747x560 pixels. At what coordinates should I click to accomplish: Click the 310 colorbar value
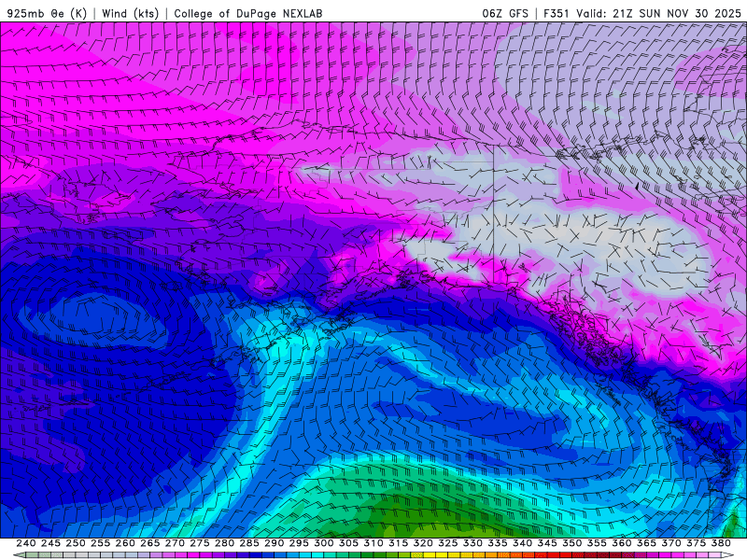point(373,543)
